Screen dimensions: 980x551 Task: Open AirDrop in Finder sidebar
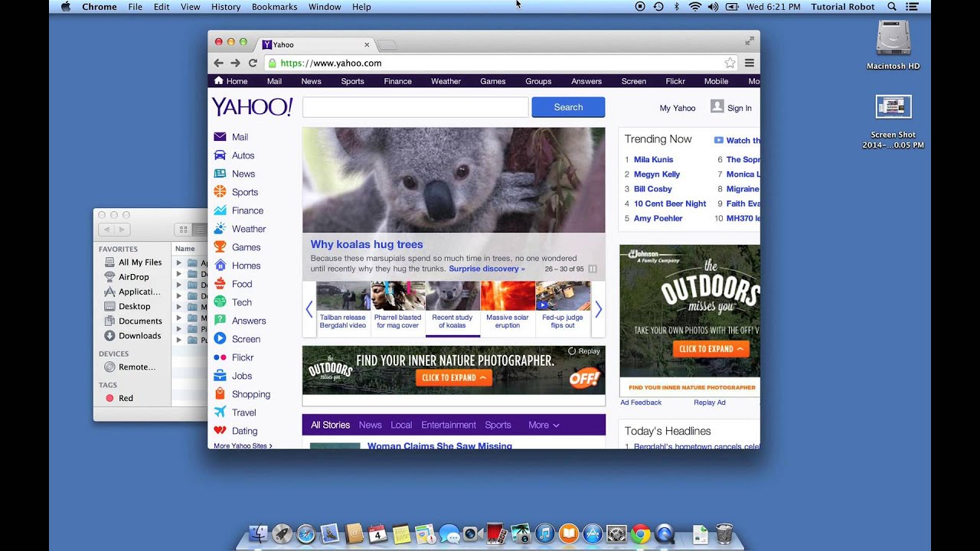[x=127, y=277]
